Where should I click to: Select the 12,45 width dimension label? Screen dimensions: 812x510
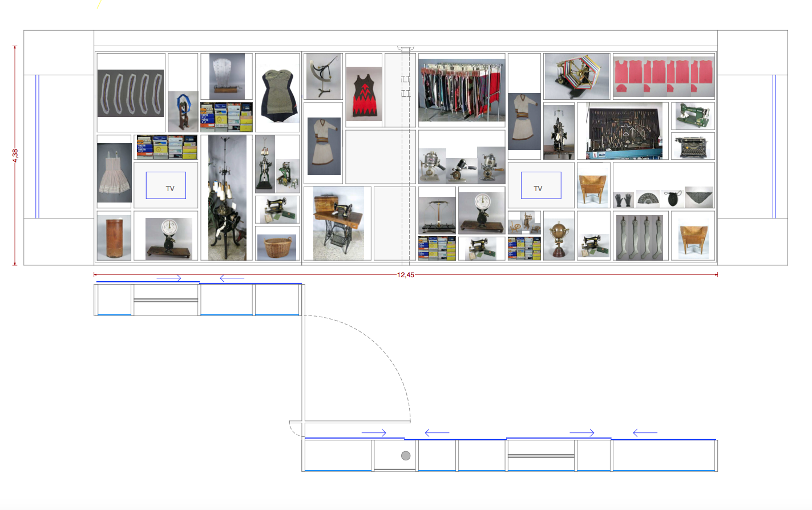pyautogui.click(x=406, y=275)
